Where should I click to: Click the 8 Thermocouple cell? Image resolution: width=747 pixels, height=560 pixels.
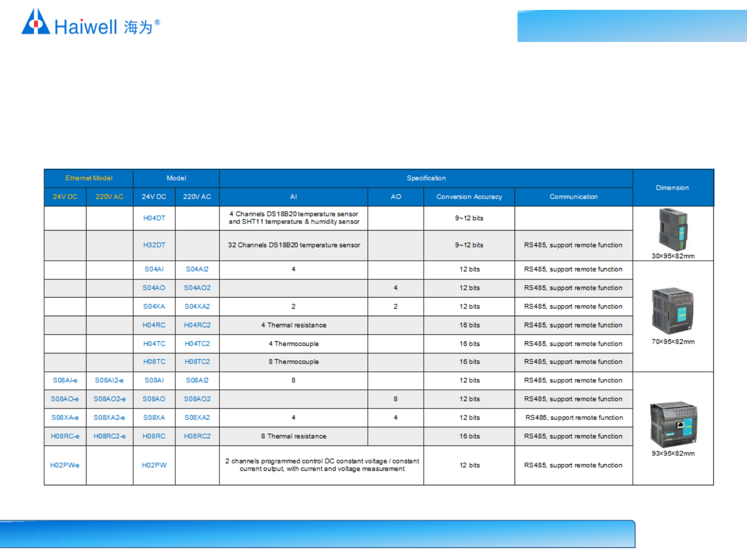pyautogui.click(x=294, y=362)
